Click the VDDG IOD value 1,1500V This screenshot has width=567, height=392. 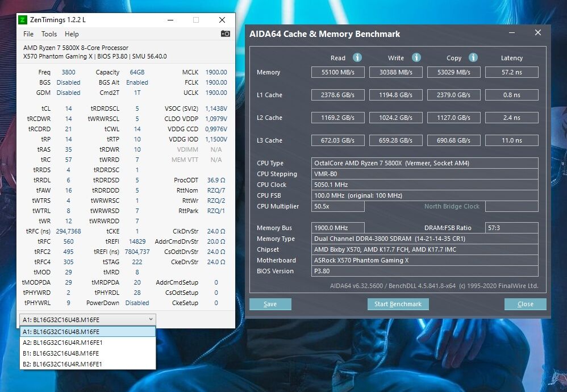click(x=216, y=139)
